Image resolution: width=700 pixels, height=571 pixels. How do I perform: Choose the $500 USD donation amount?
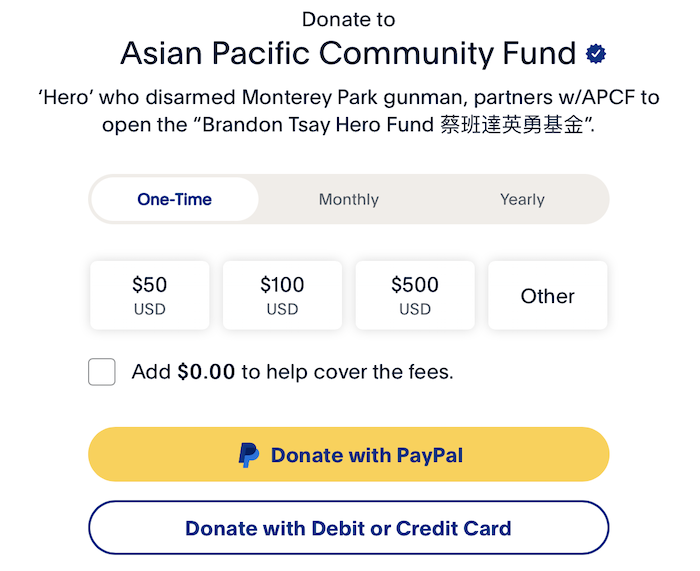point(415,296)
